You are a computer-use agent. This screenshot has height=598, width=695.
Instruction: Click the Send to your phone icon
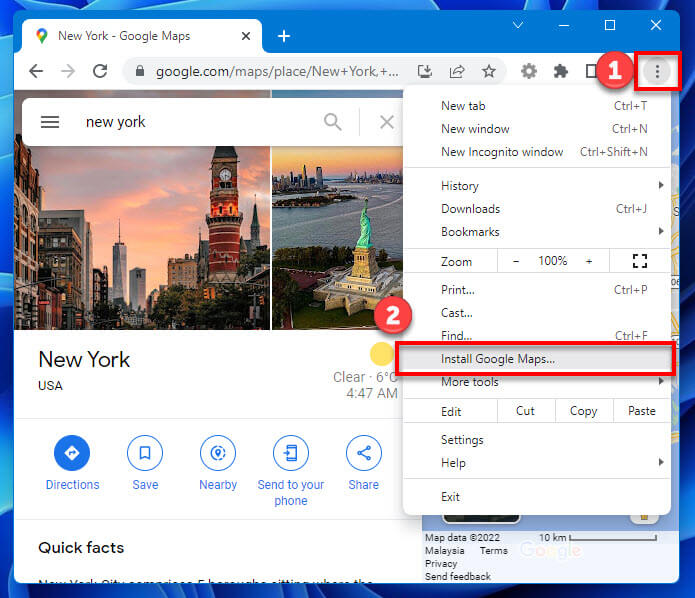pyautogui.click(x=291, y=453)
